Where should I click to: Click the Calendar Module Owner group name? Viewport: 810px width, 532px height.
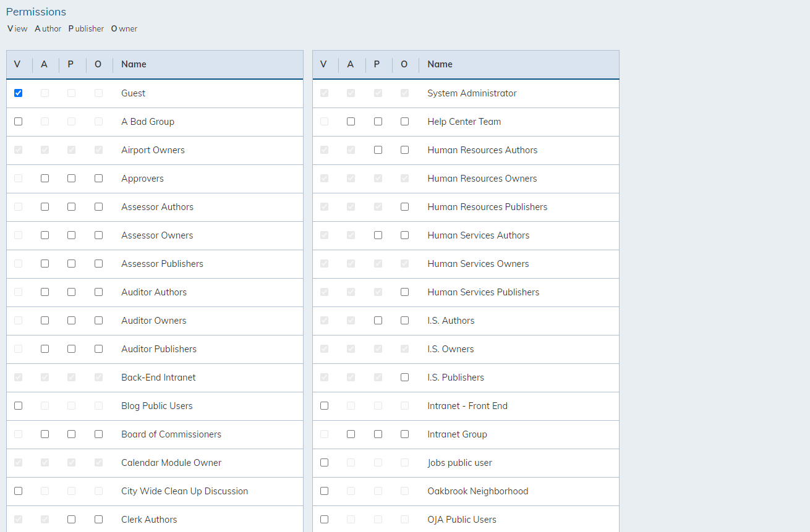click(171, 463)
